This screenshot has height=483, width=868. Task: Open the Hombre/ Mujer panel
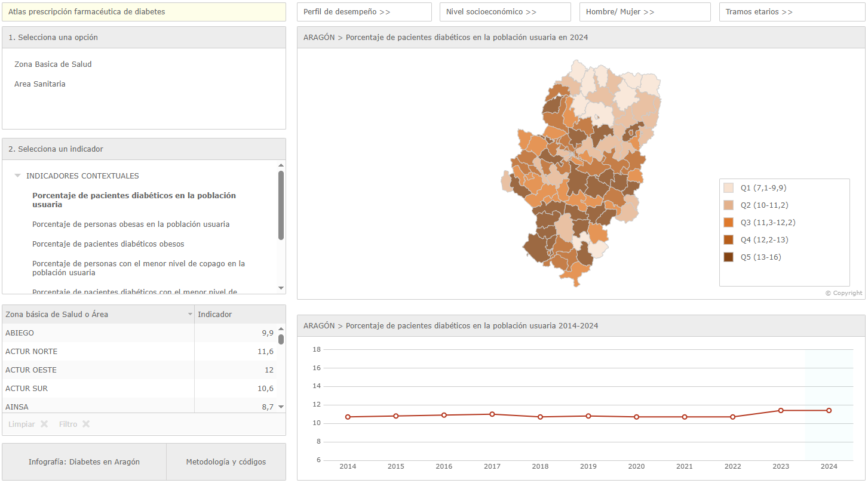point(645,12)
